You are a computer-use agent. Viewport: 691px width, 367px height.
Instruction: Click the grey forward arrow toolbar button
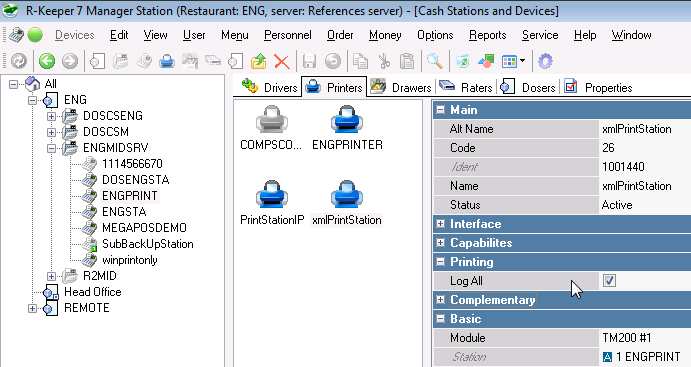(70, 61)
